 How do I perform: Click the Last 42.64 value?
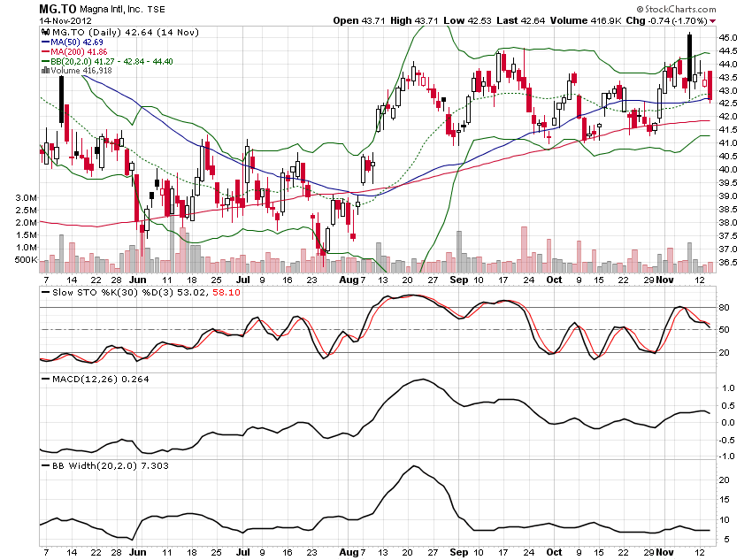[x=521, y=20]
